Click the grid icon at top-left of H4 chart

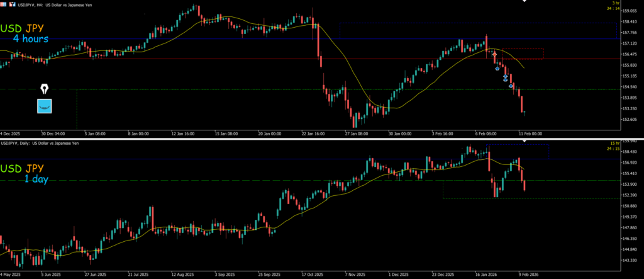click(x=3, y=4)
